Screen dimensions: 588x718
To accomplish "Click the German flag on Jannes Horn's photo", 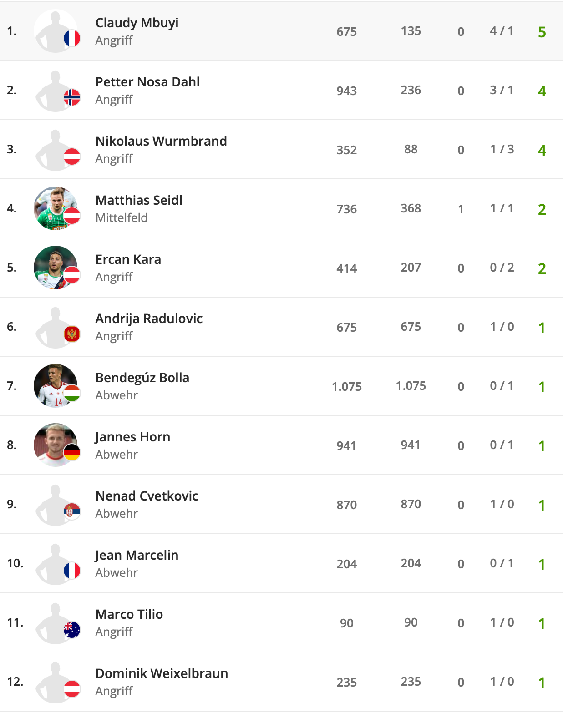I will tap(72, 452).
